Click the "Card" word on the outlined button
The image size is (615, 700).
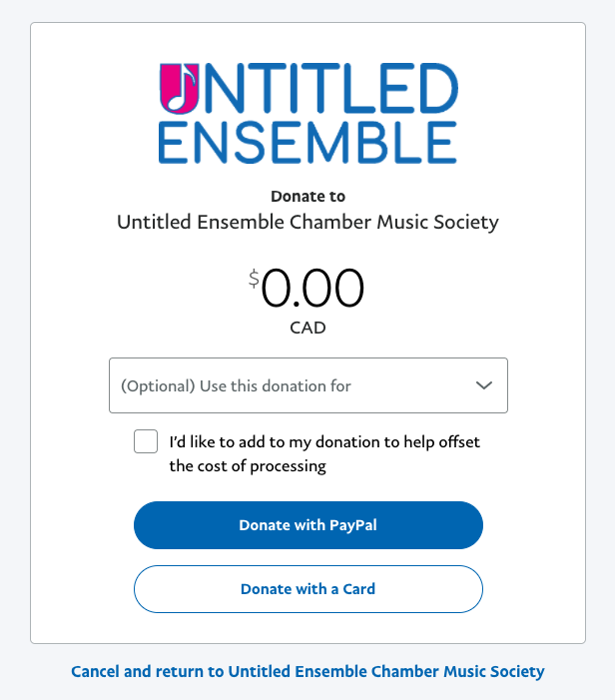click(x=356, y=589)
